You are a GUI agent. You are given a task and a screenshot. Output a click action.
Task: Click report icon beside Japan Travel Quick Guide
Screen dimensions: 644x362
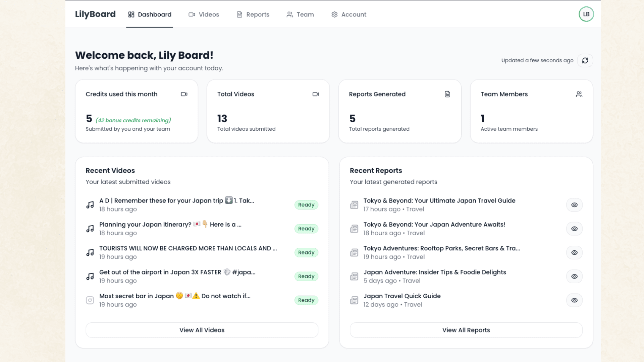[354, 300]
